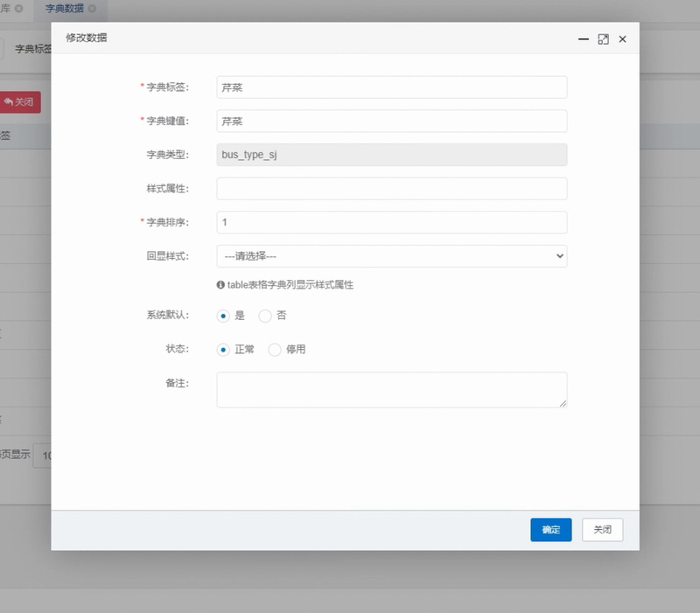
Task: Minimize the 修改数据 dialog
Action: tap(584, 39)
